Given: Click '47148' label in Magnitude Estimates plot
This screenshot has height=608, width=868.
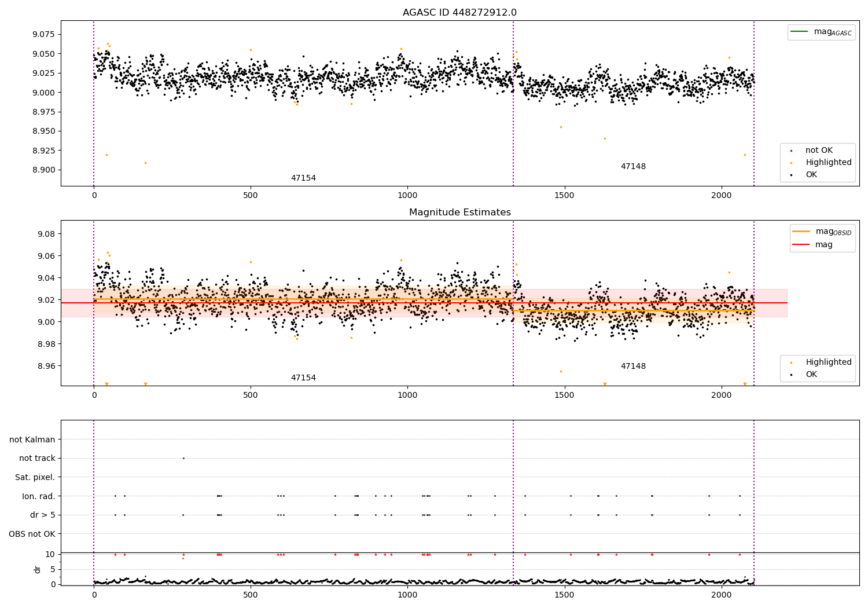Looking at the screenshot, I should coord(633,367).
